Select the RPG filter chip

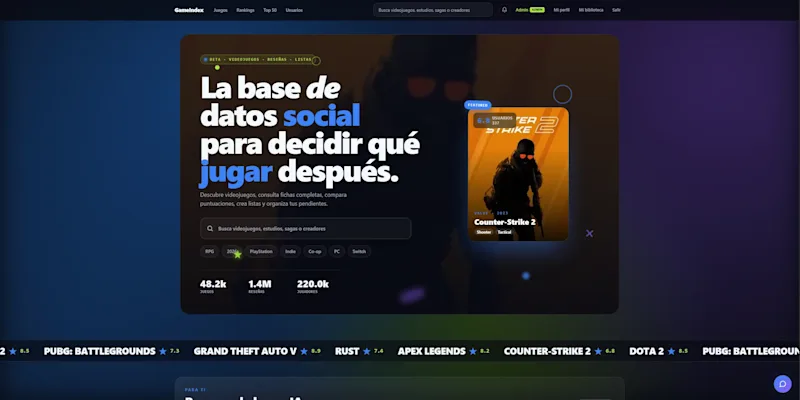[x=210, y=251]
